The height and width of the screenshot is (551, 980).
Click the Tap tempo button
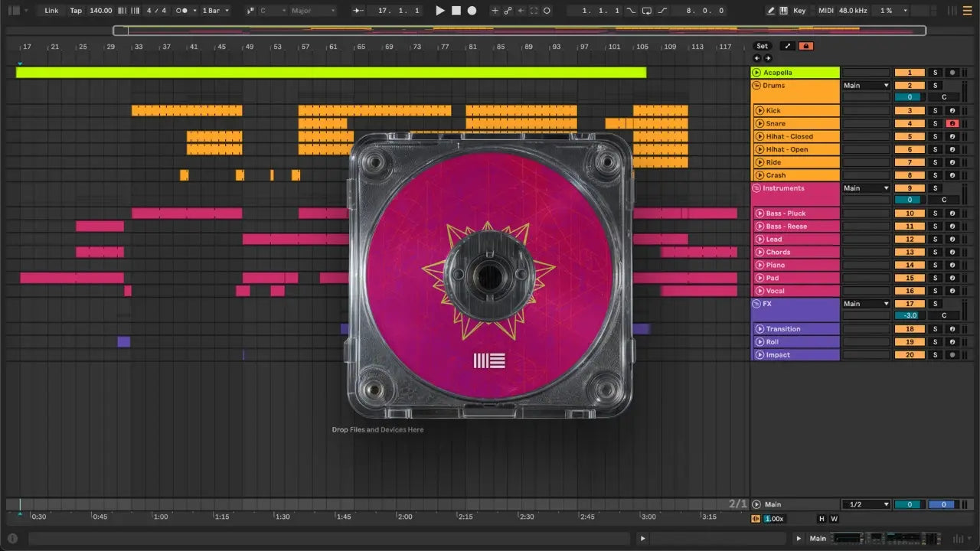76,11
